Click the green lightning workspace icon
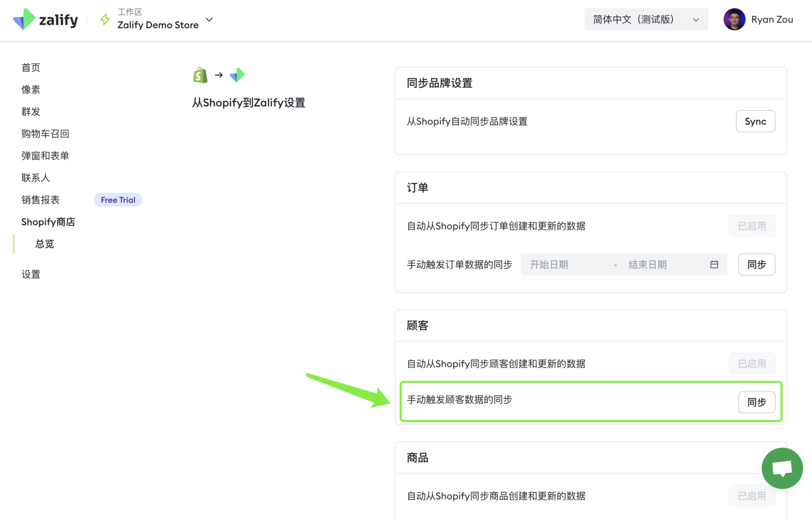The image size is (812, 520). point(105,20)
